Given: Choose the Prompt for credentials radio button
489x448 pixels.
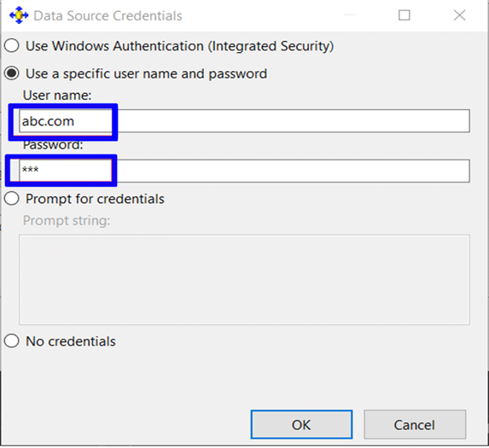Looking at the screenshot, I should [x=12, y=199].
